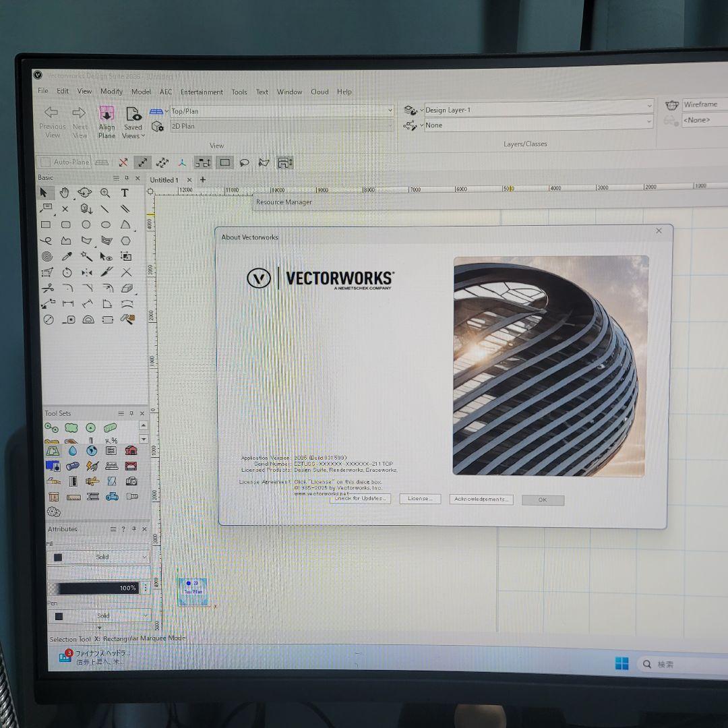Viewport: 728px width, 728px height.
Task: Pick the Rectangle tool
Action: coord(44,224)
